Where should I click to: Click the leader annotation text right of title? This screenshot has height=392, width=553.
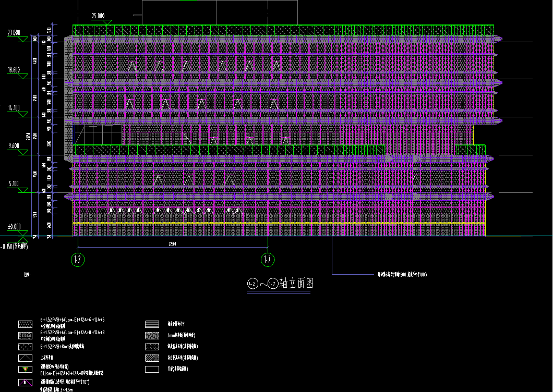tap(402, 274)
